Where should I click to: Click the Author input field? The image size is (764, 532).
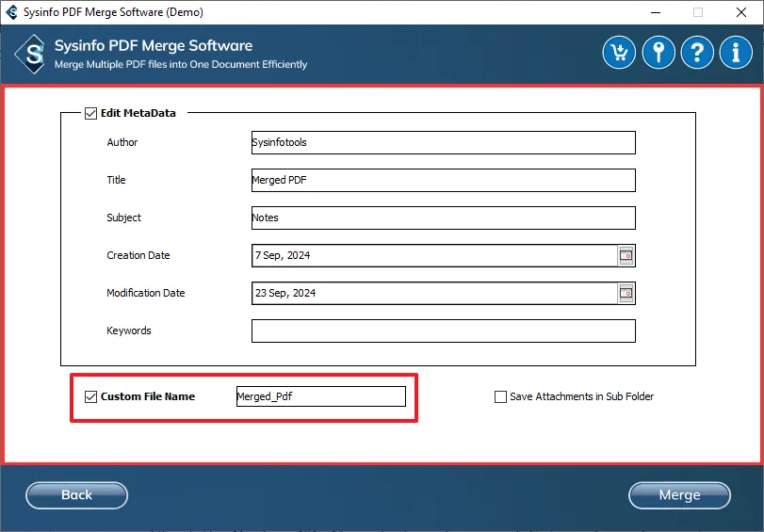coord(444,142)
